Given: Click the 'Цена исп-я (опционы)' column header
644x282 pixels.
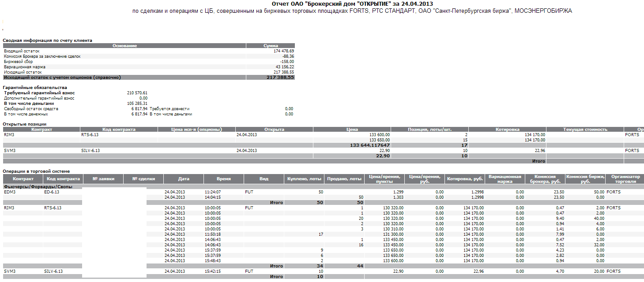Looking at the screenshot, I should (x=196, y=130).
